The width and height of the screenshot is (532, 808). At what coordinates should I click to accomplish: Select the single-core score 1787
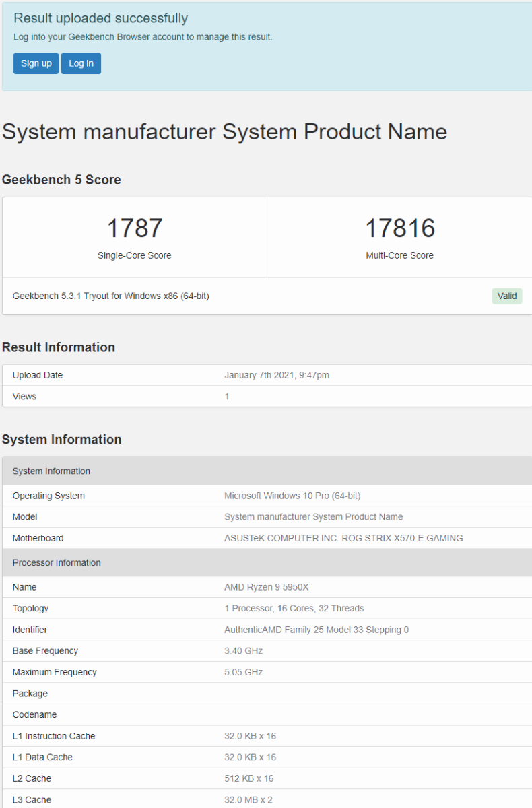click(135, 228)
